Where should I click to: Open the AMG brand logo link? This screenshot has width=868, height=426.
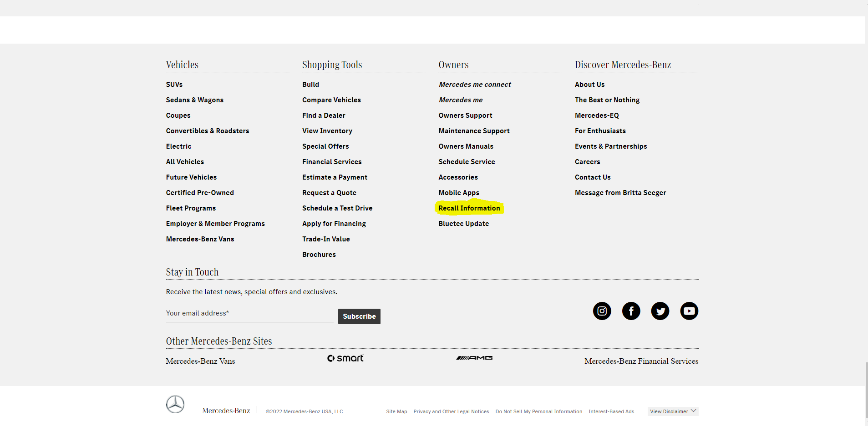click(x=474, y=358)
